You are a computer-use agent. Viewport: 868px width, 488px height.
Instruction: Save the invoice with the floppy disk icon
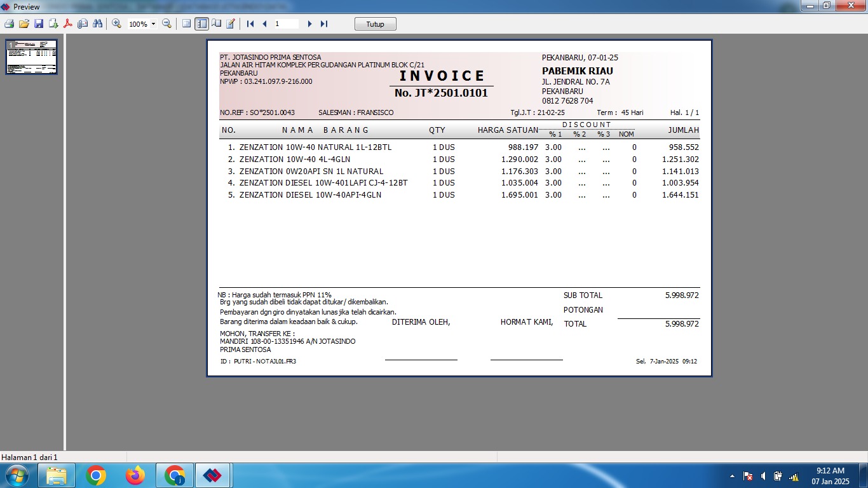(x=39, y=24)
